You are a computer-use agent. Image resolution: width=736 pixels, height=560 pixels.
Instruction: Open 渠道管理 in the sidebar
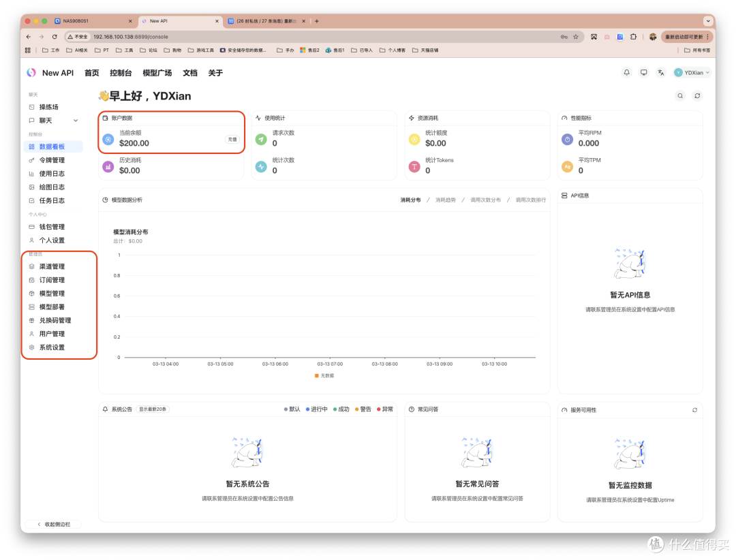point(53,266)
